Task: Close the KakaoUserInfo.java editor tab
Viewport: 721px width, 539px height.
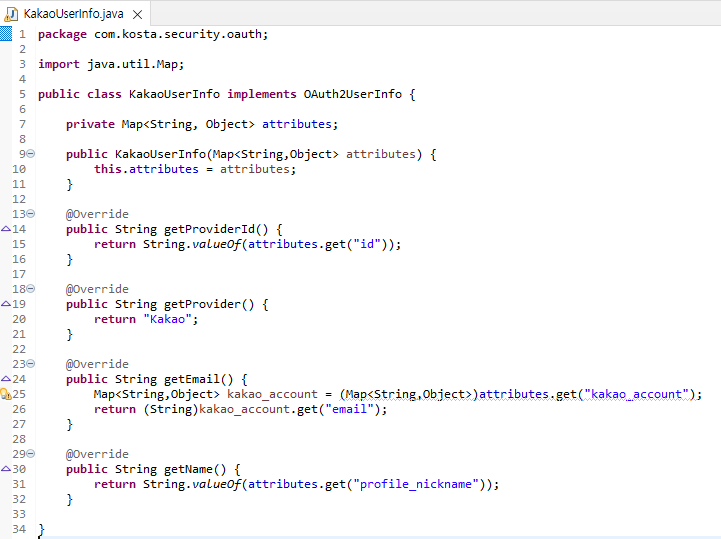Action: [137, 15]
